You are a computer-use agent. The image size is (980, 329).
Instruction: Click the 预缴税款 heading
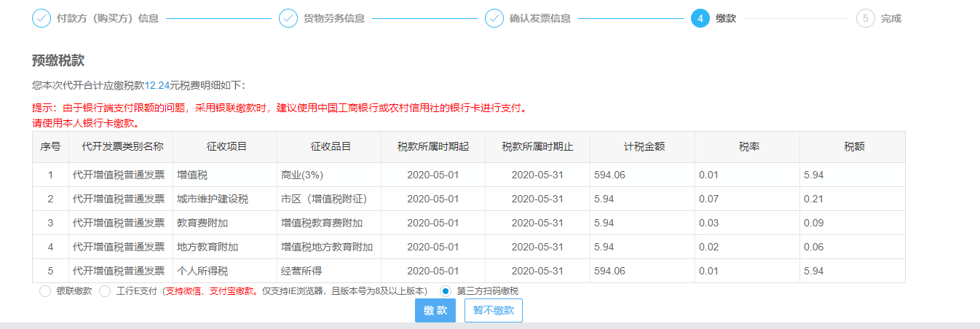coord(58,60)
